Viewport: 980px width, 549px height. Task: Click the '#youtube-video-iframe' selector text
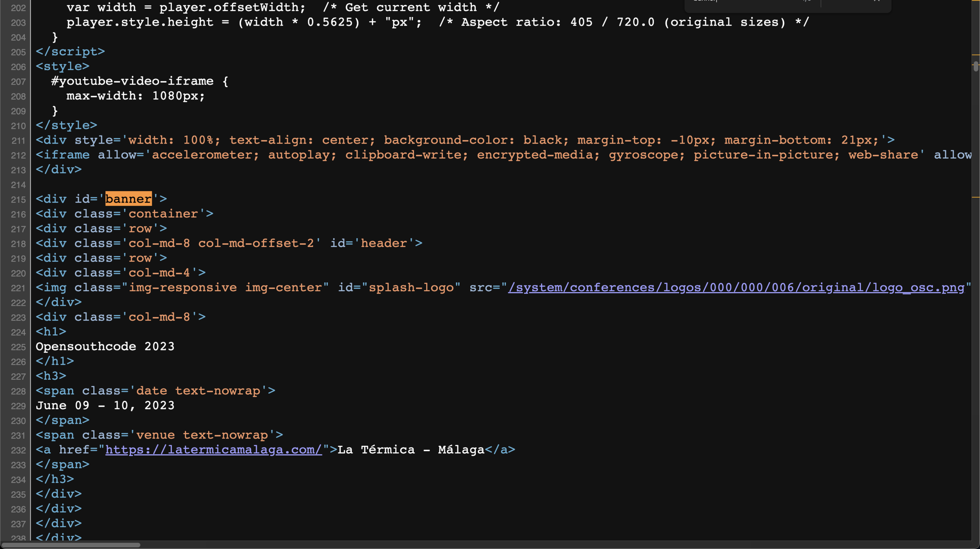(132, 81)
